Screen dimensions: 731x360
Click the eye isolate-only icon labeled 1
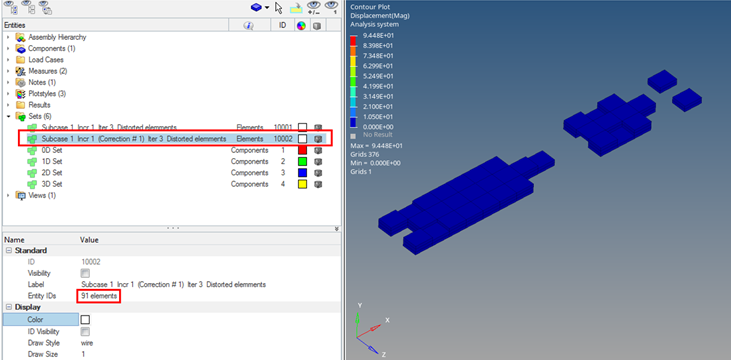point(331,7)
